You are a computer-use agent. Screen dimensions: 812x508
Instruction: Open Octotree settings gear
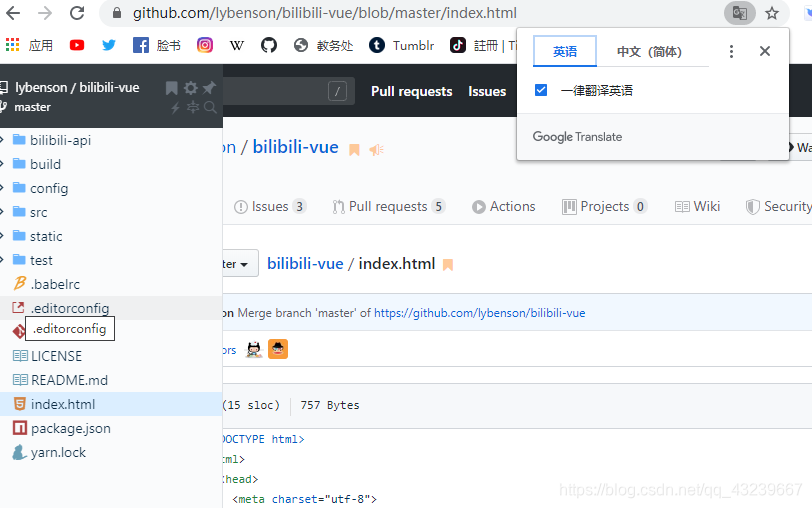pos(191,88)
